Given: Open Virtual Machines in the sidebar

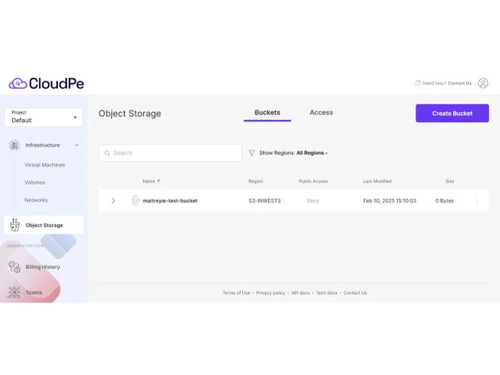Looking at the screenshot, I should coord(45,165).
